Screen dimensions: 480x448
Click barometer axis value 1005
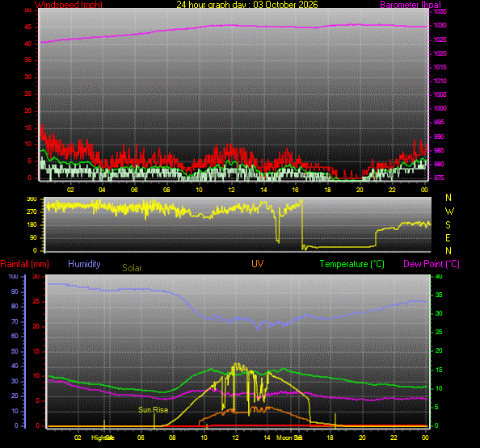tap(440, 94)
